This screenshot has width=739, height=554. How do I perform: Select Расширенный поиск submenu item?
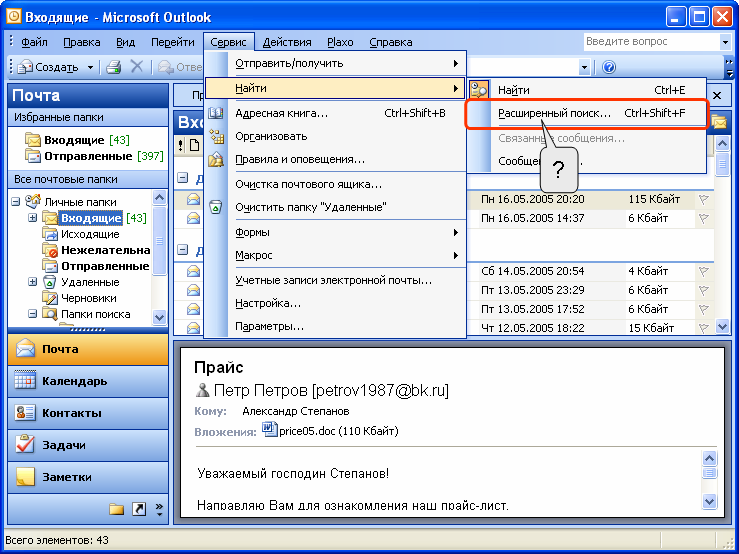click(x=586, y=113)
